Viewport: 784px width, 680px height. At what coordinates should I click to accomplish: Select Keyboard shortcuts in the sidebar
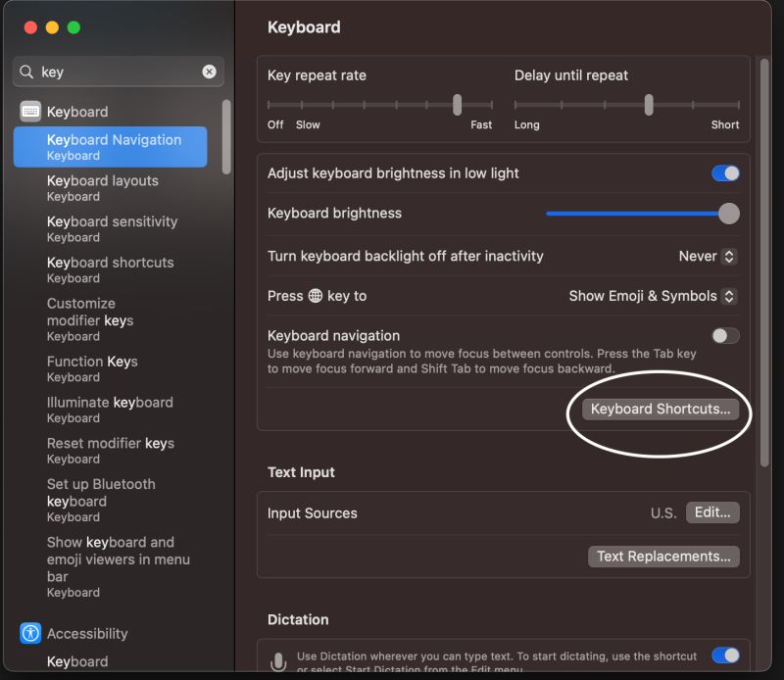(x=110, y=262)
